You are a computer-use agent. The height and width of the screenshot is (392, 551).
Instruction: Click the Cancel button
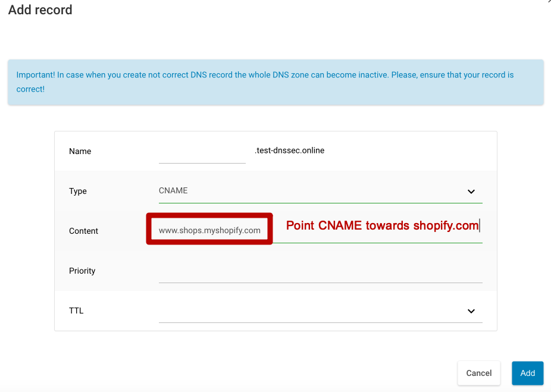point(478,373)
